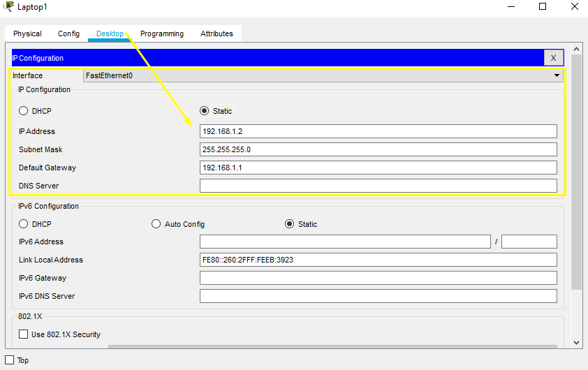
Task: Select DHCP for IPv4 configuration
Action: (35, 111)
